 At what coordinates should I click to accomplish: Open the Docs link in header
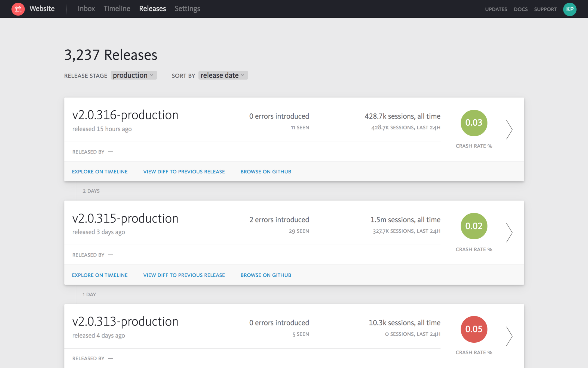point(520,9)
